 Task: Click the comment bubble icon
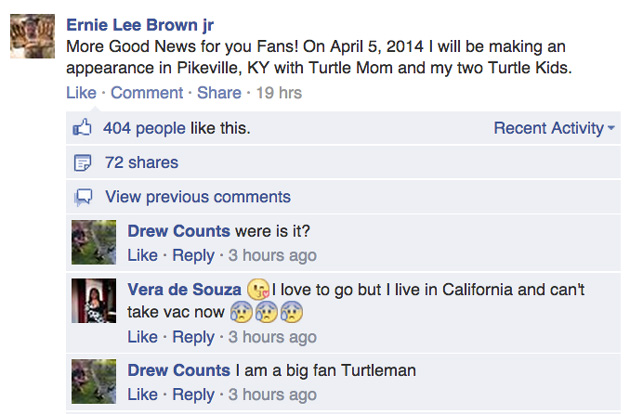click(84, 197)
